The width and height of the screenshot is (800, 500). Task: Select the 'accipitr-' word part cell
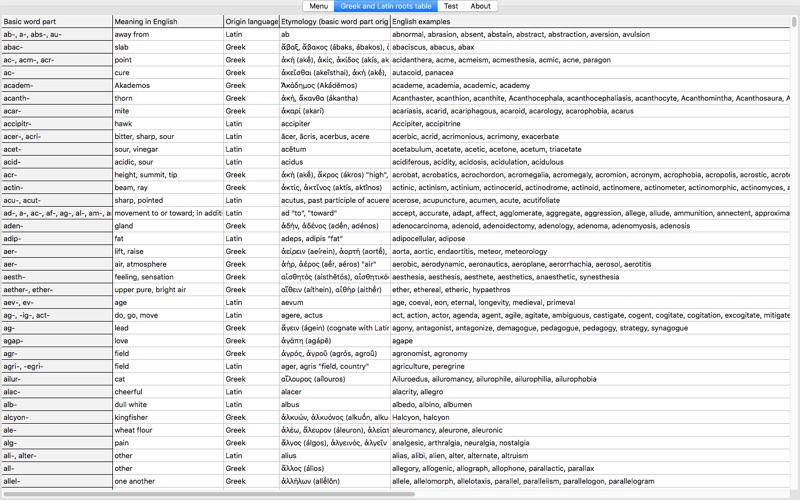click(x=56, y=123)
